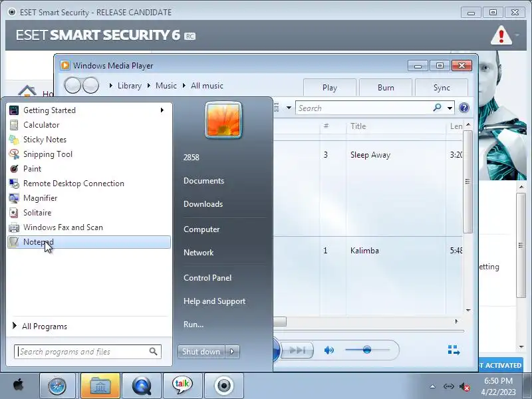The height and width of the screenshot is (399, 532).
Task: Click the Windows Media Player title icon
Action: [65, 65]
